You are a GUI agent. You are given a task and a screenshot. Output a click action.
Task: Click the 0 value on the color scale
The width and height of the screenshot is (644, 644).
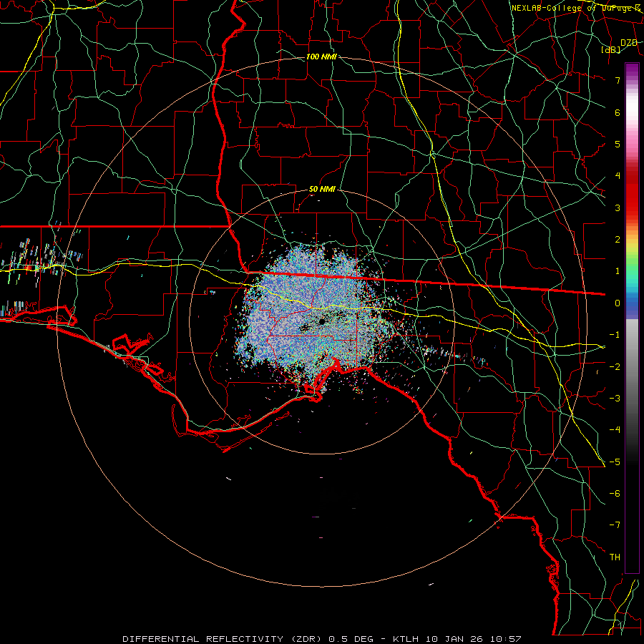click(618, 303)
